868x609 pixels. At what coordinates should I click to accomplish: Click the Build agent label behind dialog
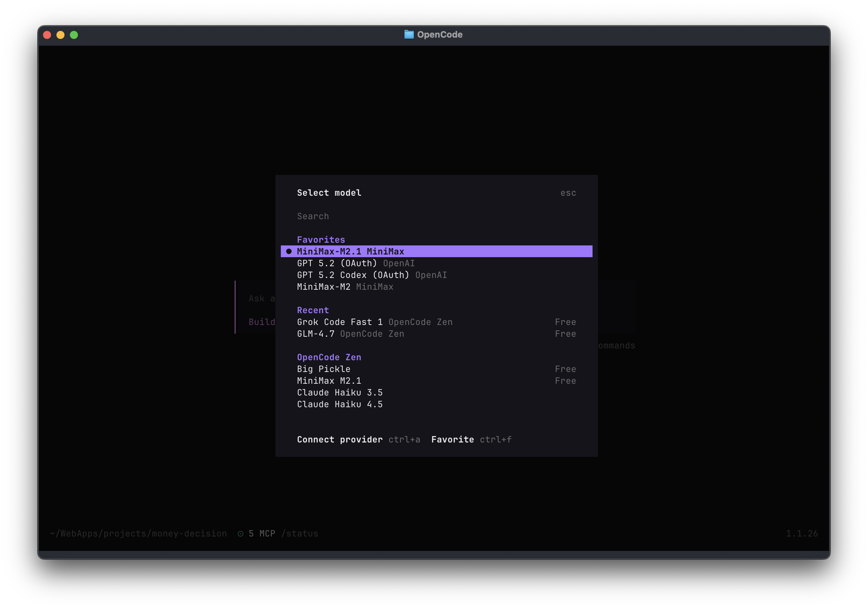pos(262,322)
